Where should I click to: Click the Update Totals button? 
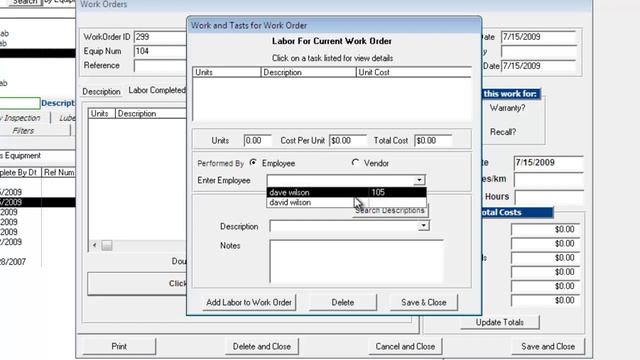click(x=500, y=322)
